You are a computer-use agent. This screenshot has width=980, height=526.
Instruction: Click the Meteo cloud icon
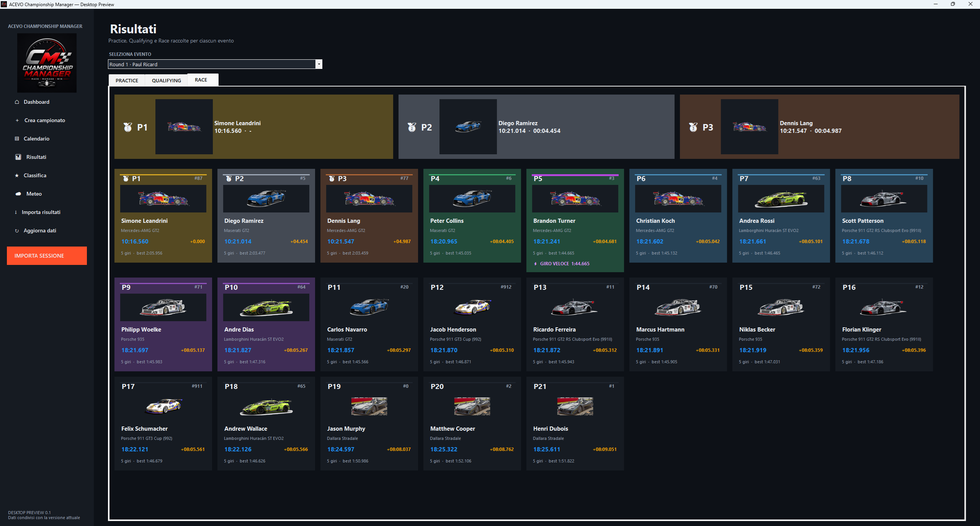click(18, 194)
